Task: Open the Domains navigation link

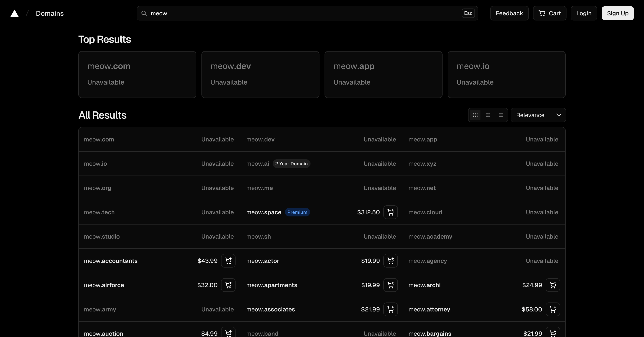Action: pos(50,13)
